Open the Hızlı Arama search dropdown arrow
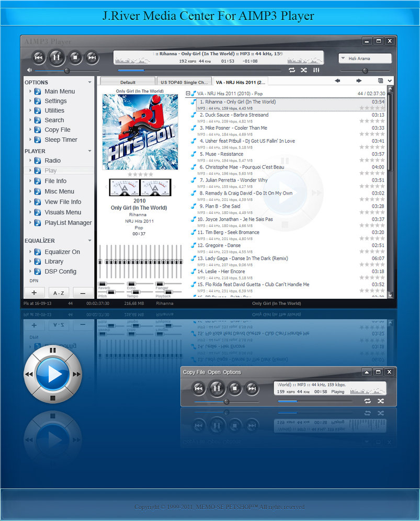 (343, 58)
